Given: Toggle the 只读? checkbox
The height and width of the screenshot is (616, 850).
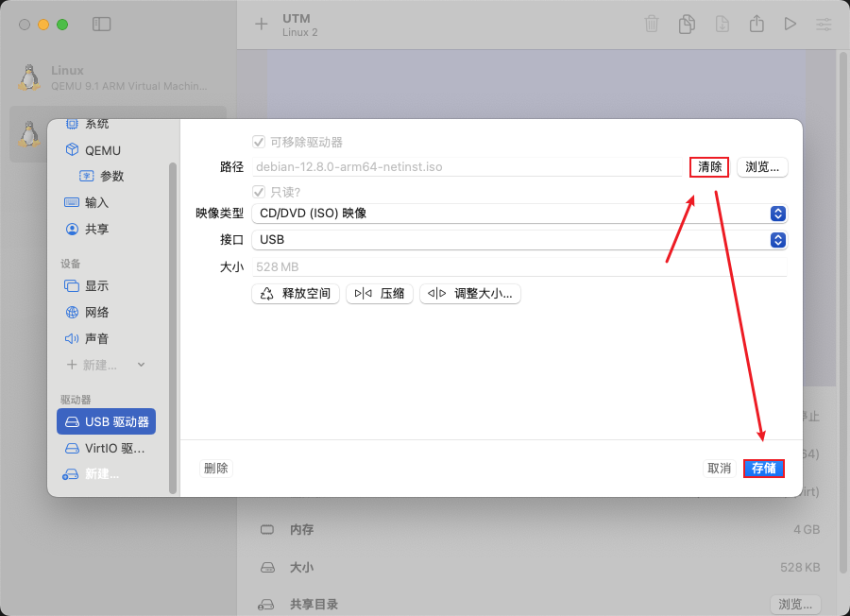Looking at the screenshot, I should [259, 190].
